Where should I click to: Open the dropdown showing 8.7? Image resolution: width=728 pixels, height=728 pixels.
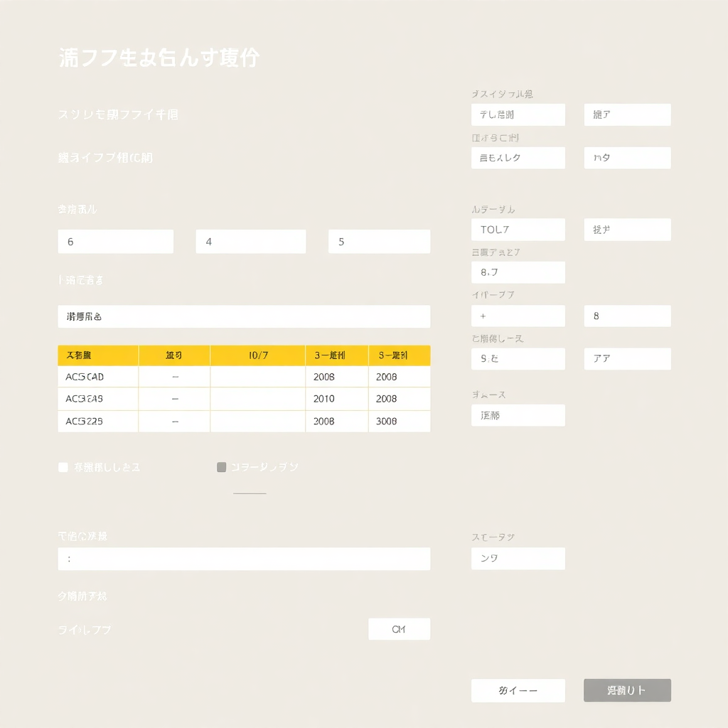(518, 272)
